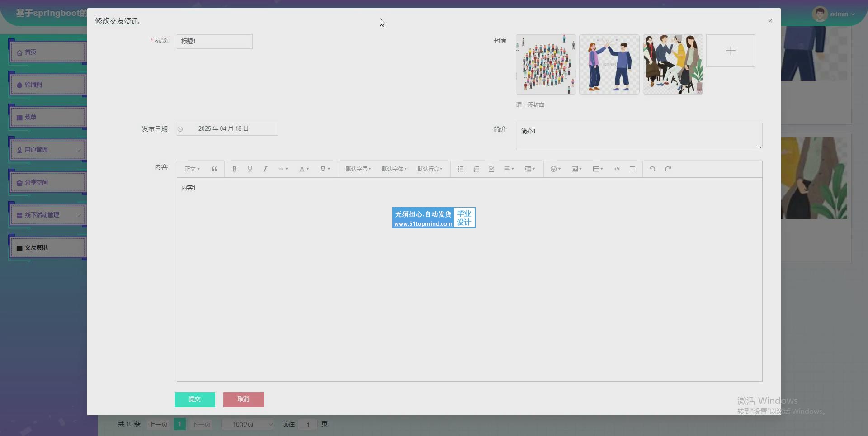Click the plus box to upload cover
This screenshot has width=868, height=436.
tap(730, 51)
